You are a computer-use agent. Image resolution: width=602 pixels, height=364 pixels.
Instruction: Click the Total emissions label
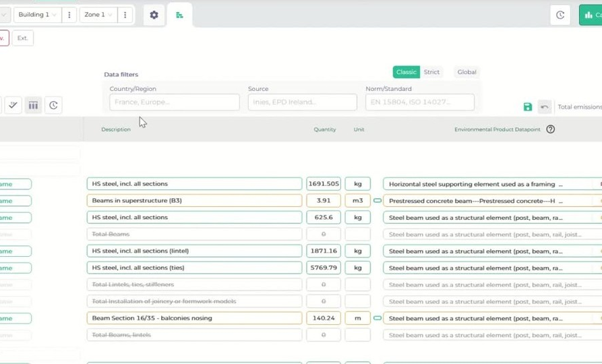(x=580, y=107)
